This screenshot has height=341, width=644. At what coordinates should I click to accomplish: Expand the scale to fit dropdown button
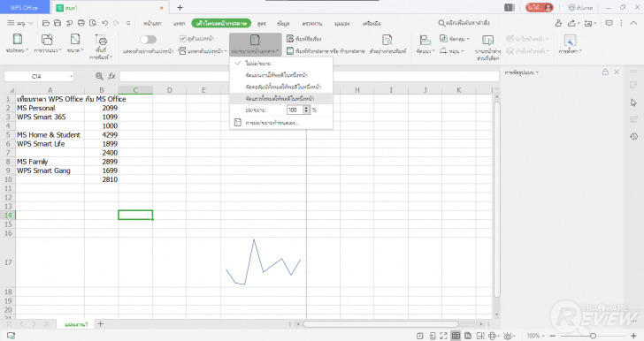(x=255, y=45)
